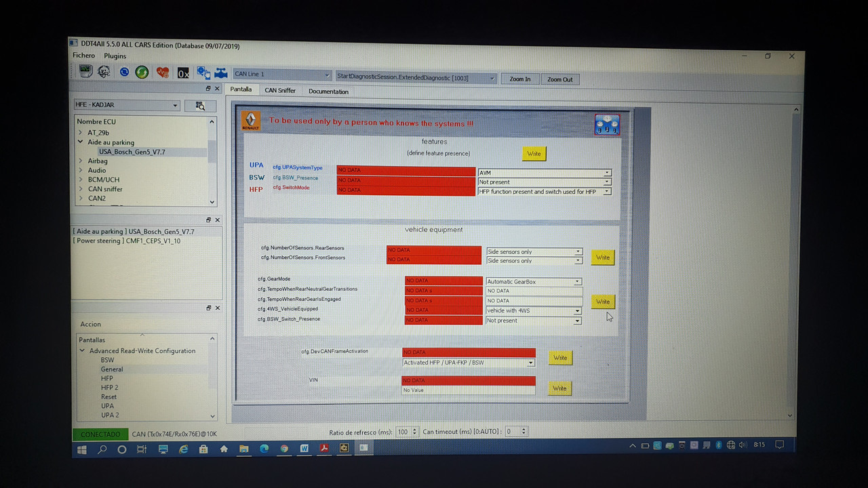
Task: Click the blue faucet toolbar icon
Action: 221,73
